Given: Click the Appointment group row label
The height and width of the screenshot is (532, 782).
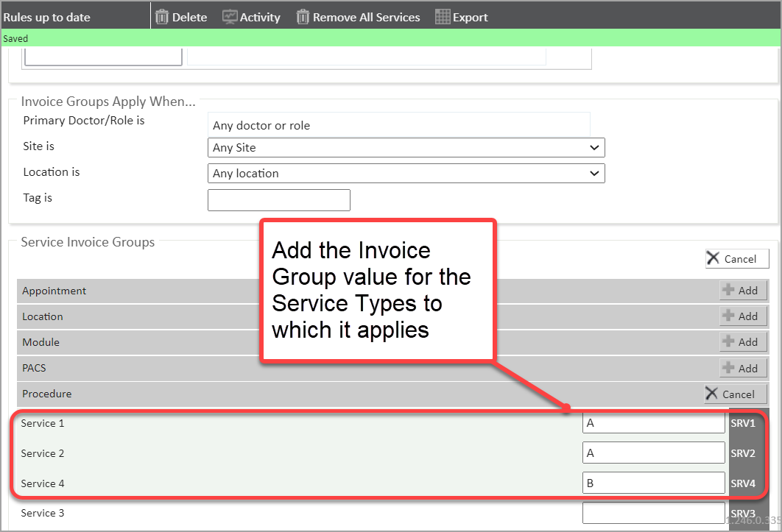Looking at the screenshot, I should point(54,291).
